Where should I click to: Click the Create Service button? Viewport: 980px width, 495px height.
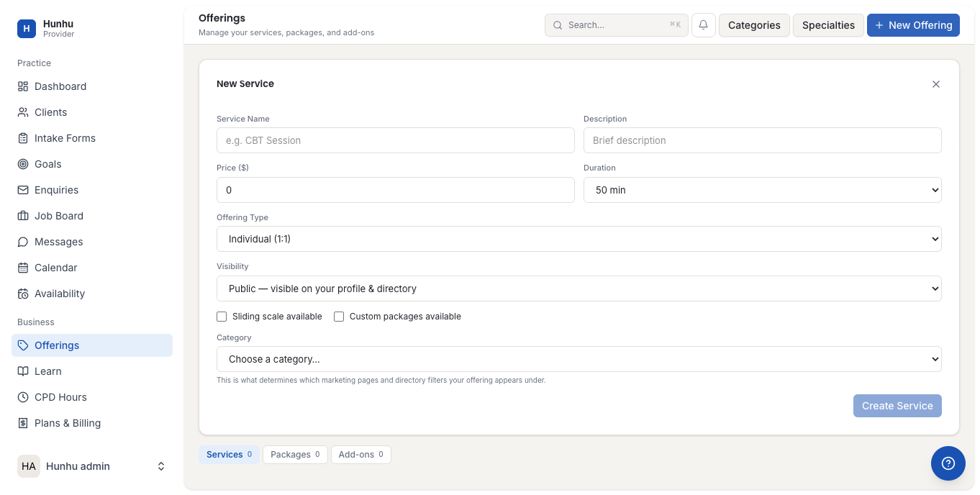click(897, 406)
